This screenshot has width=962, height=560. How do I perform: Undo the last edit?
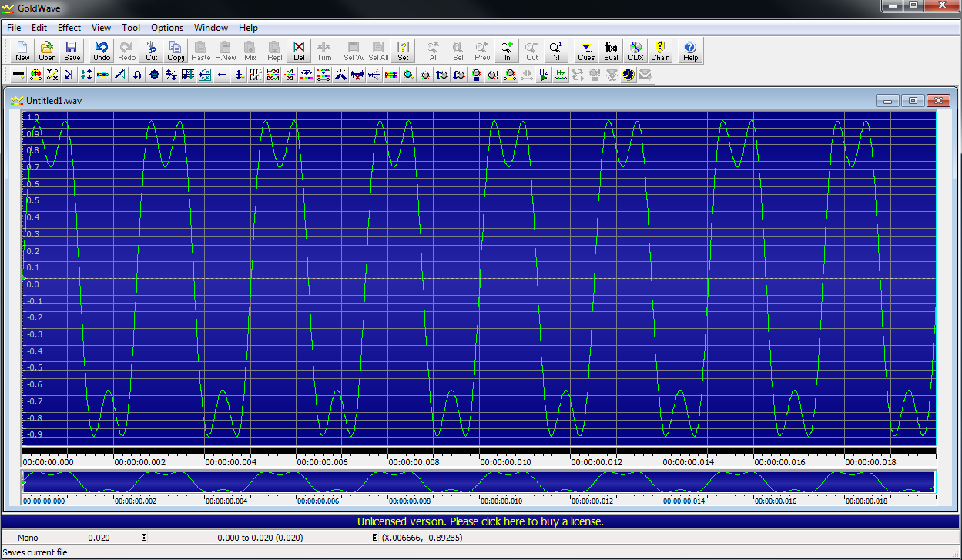coord(101,50)
